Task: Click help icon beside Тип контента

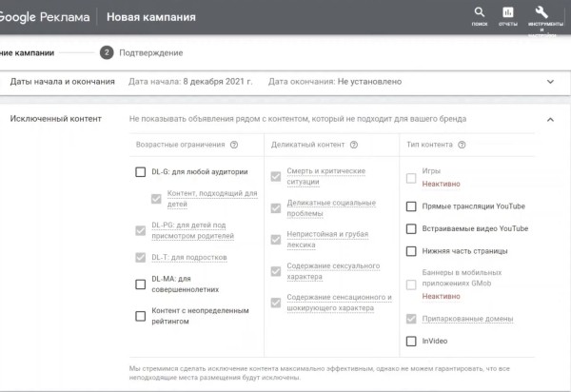Action: [x=463, y=145]
